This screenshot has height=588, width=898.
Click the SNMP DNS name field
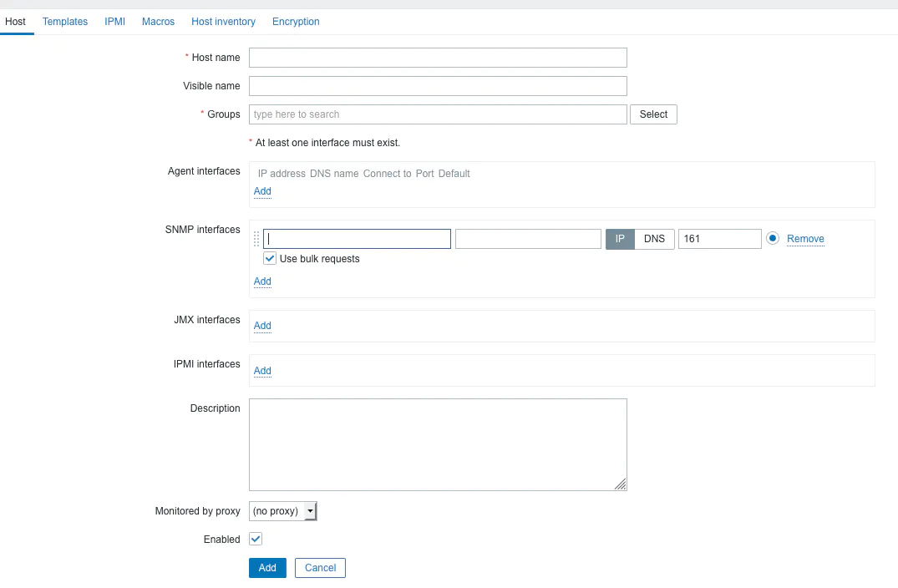(x=528, y=239)
